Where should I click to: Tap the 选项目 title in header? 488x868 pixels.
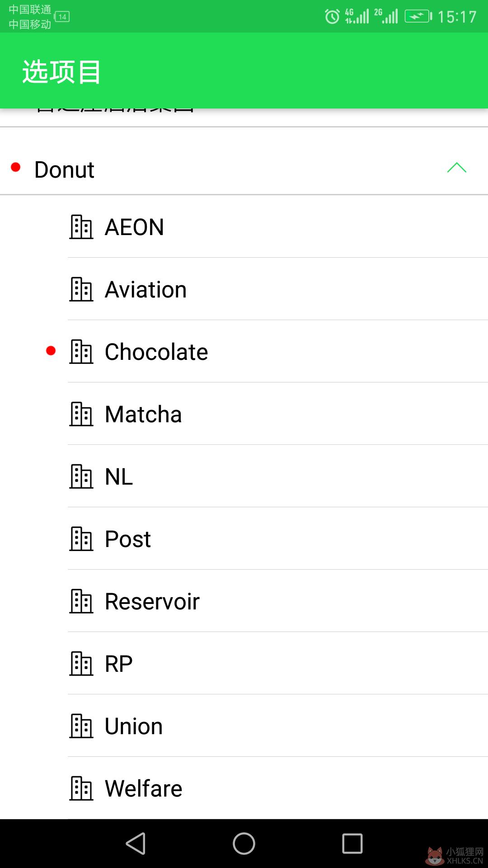(61, 71)
